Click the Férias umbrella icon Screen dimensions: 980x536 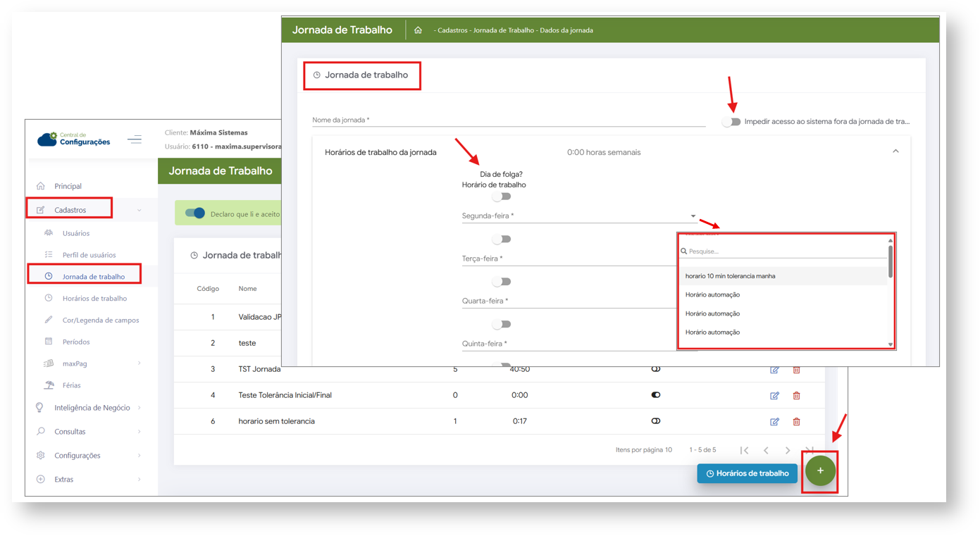49,385
